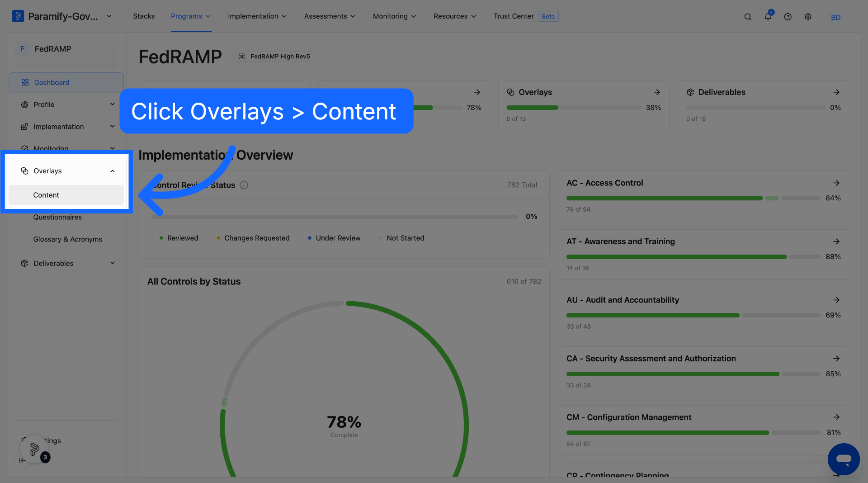
Task: Click the FedRAMP High Rev5 tag
Action: point(274,57)
